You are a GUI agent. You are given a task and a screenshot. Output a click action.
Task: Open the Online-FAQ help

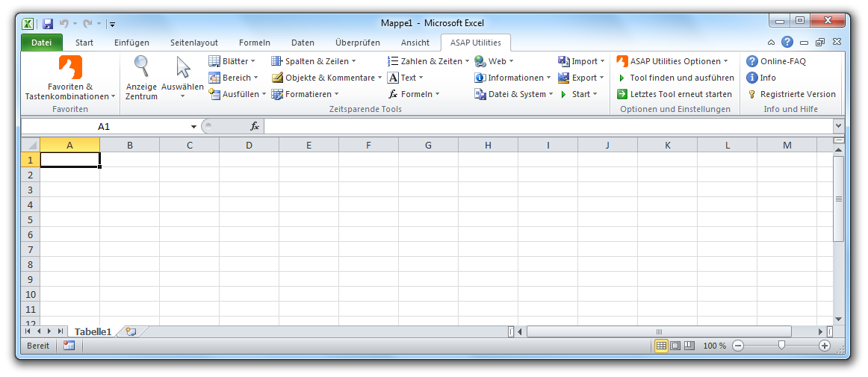(775, 61)
